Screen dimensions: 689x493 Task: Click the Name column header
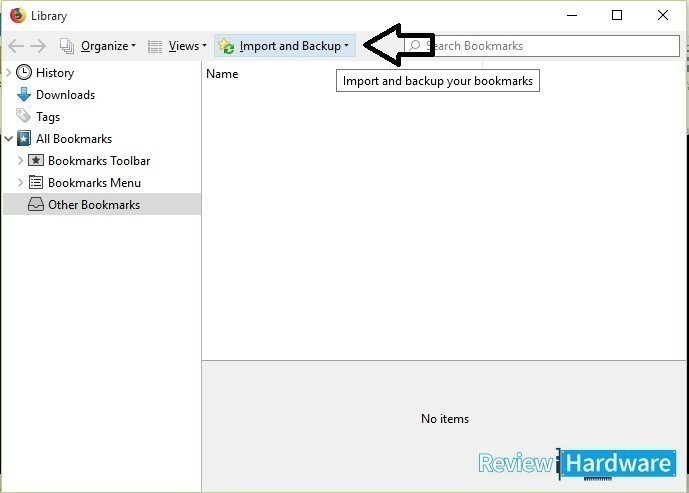pos(222,74)
